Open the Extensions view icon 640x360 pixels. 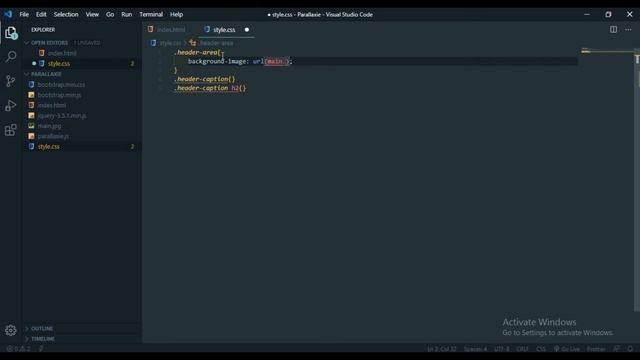(11, 130)
